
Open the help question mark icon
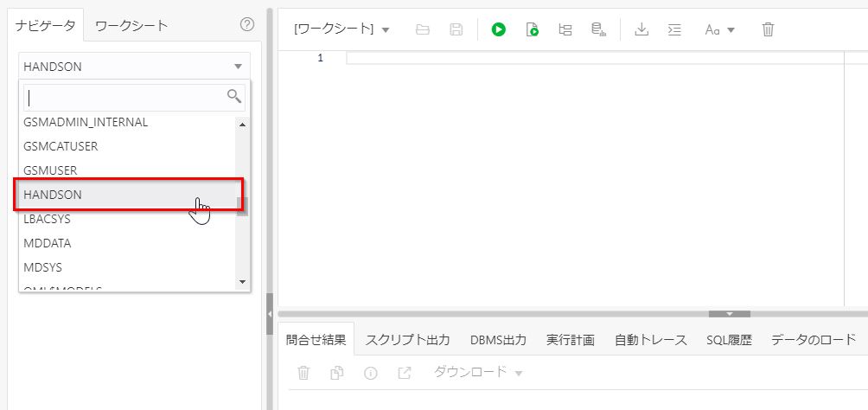[x=247, y=25]
